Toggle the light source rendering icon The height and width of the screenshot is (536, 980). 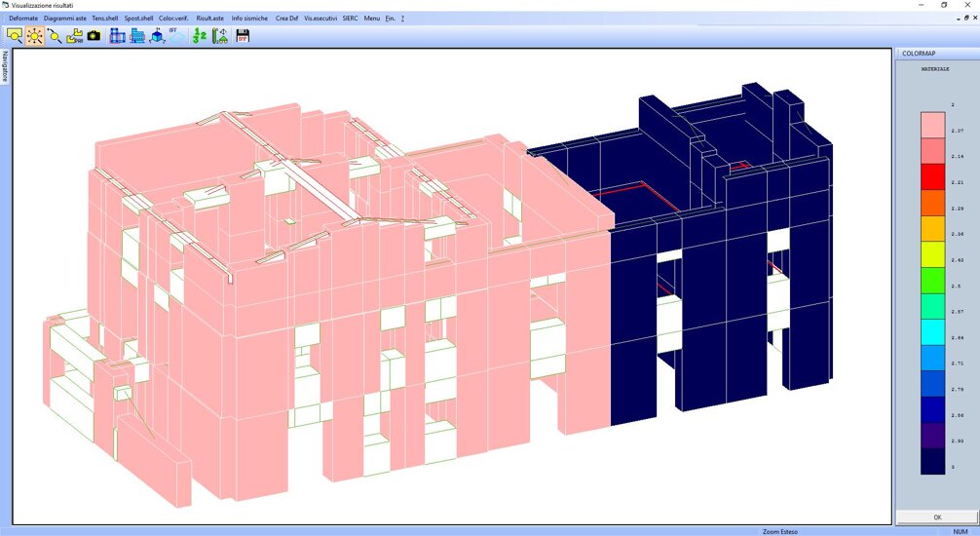pos(35,35)
